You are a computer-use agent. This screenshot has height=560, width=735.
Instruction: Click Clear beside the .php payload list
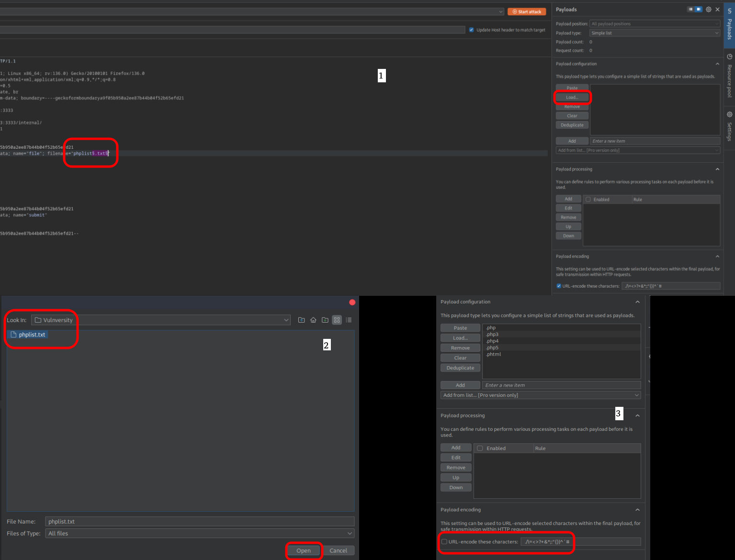[x=460, y=358]
